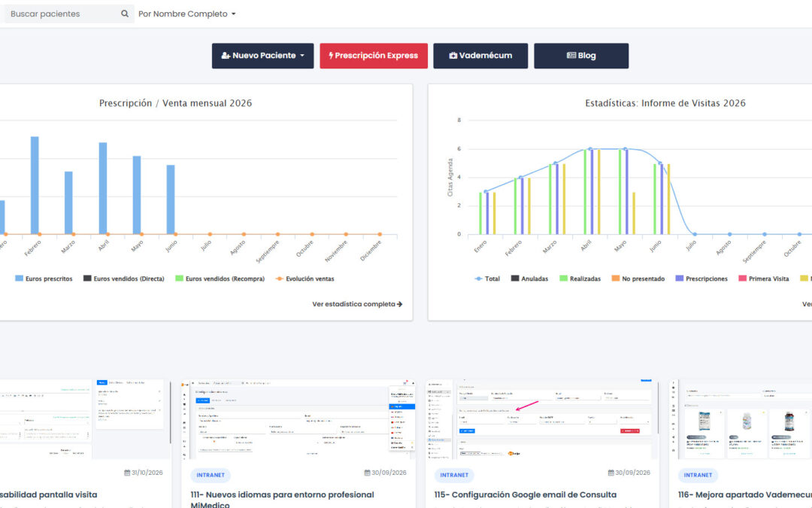
Task: Toggle the Anuladas legend swatch
Action: pos(515,278)
